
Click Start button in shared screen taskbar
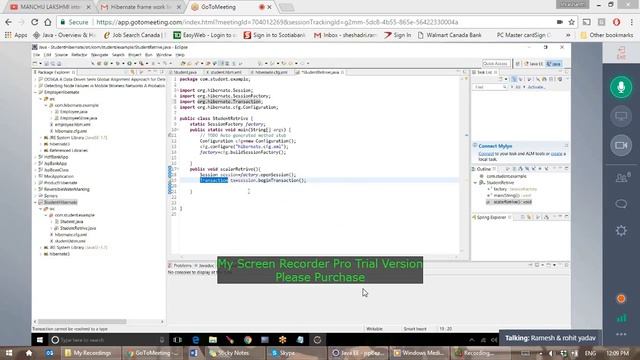pos(40,340)
